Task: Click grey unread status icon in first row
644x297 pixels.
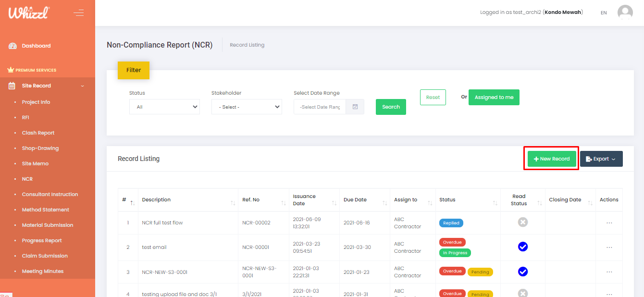Action: coord(522,222)
